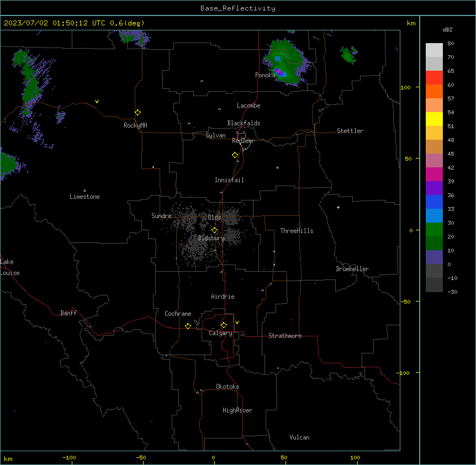Select the yellow 54-51 dBZ legend swatch

(434, 119)
